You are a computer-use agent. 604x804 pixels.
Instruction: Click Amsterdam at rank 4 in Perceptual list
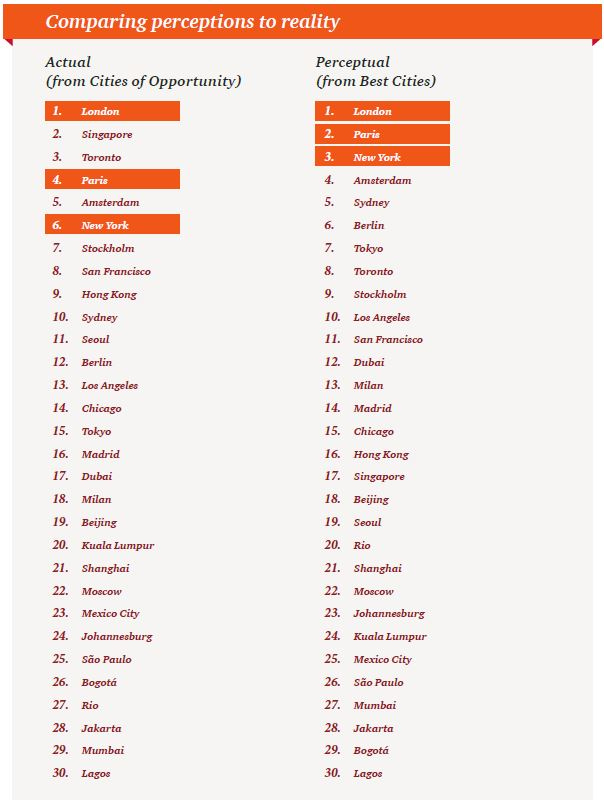click(x=382, y=180)
